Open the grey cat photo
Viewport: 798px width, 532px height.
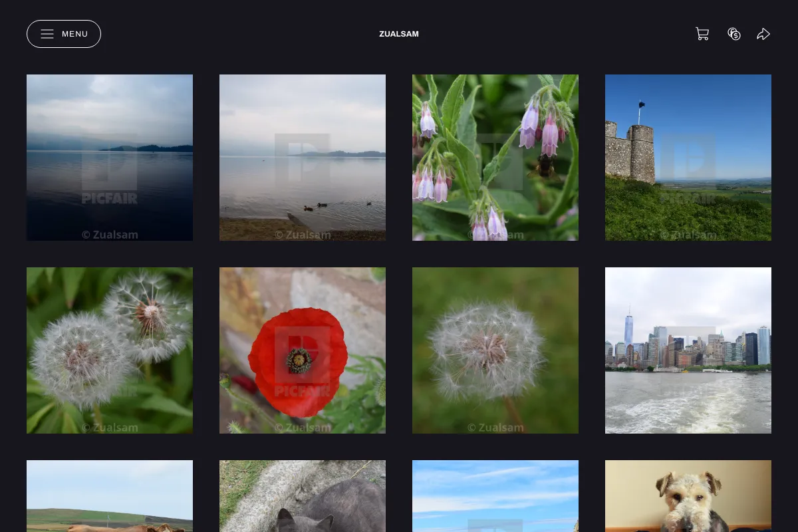pyautogui.click(x=303, y=496)
